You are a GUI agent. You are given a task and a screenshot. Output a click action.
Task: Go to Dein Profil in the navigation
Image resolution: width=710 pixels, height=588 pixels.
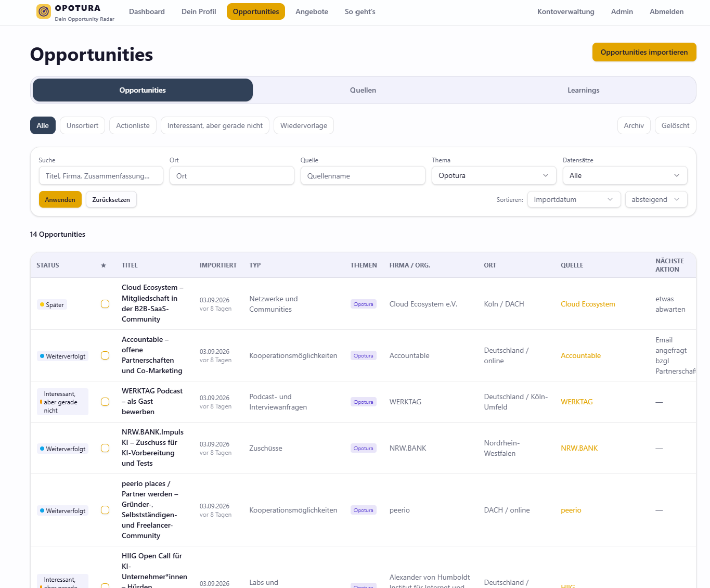click(199, 11)
